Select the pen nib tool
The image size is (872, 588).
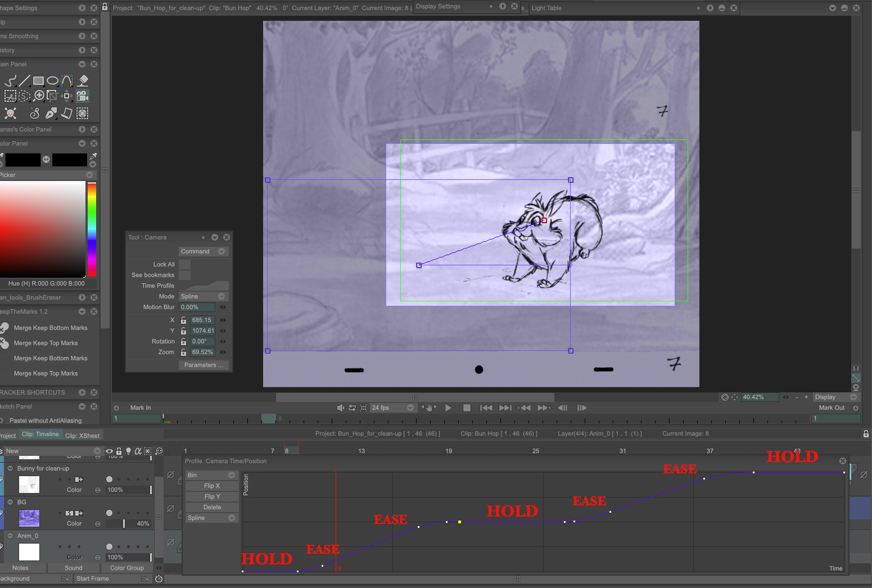51,114
